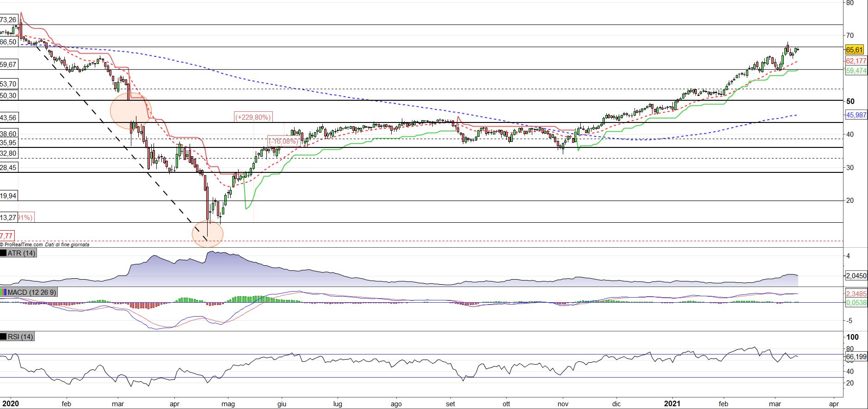
Task: Select the (-16,08%) percentage annotation
Action: pos(283,141)
